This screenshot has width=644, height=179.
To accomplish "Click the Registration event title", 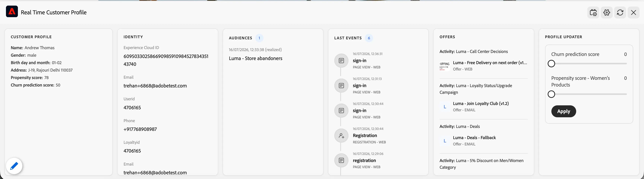I will pyautogui.click(x=365, y=136).
